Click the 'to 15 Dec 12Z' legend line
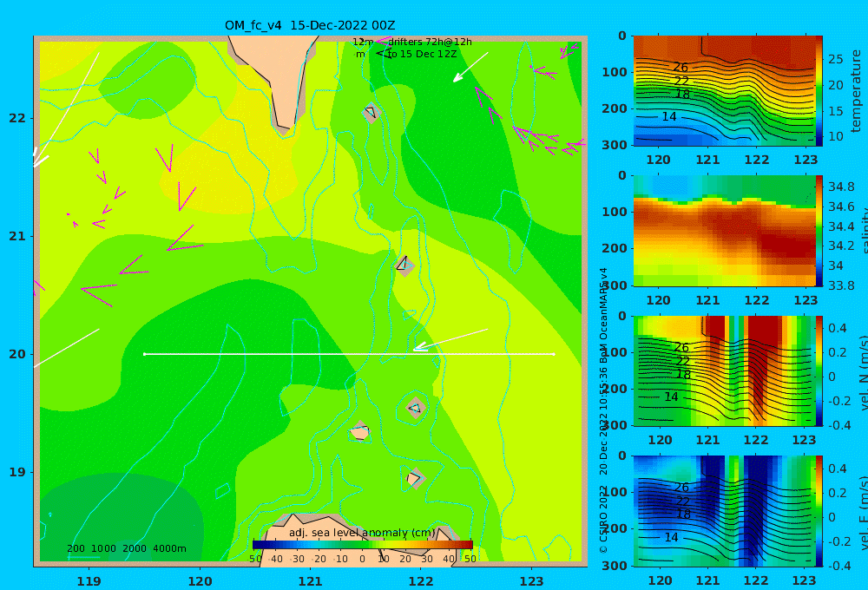Screen dimensions: 868x590 pyautogui.click(x=422, y=55)
